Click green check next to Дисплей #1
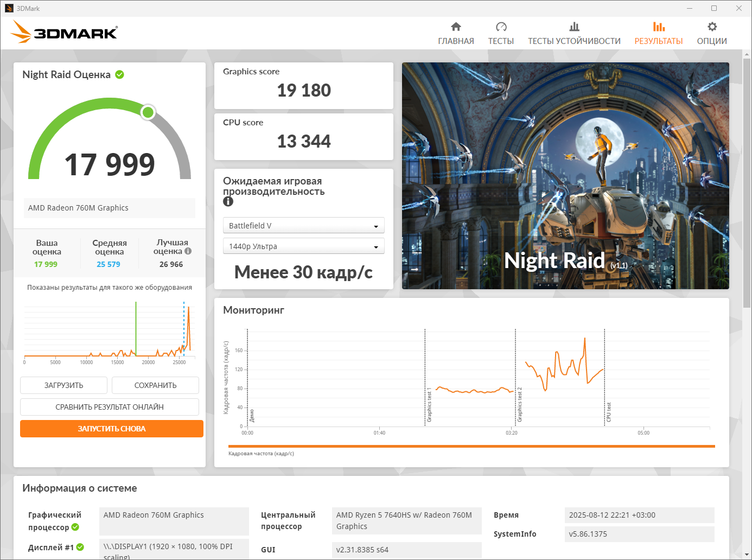Image resolution: width=752 pixels, height=560 pixels. [x=80, y=547]
